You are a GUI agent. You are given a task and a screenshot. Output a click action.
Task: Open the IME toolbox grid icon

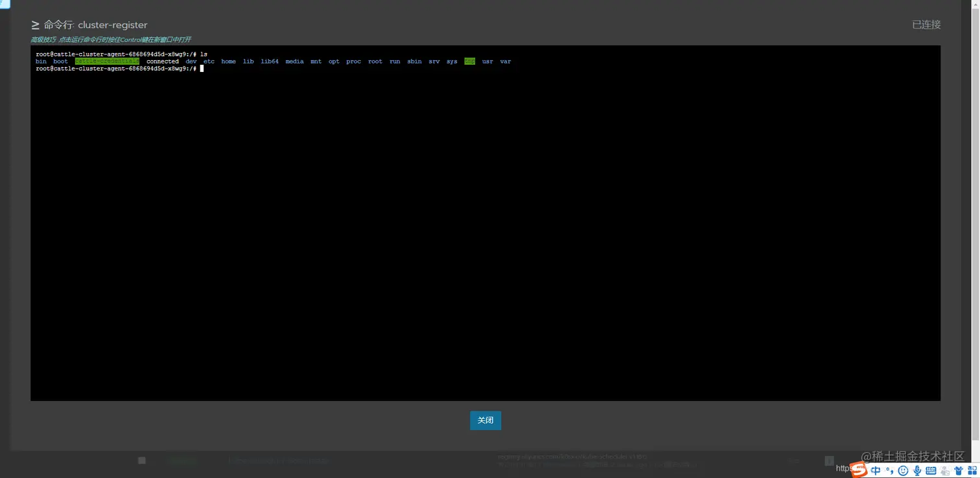tap(972, 471)
